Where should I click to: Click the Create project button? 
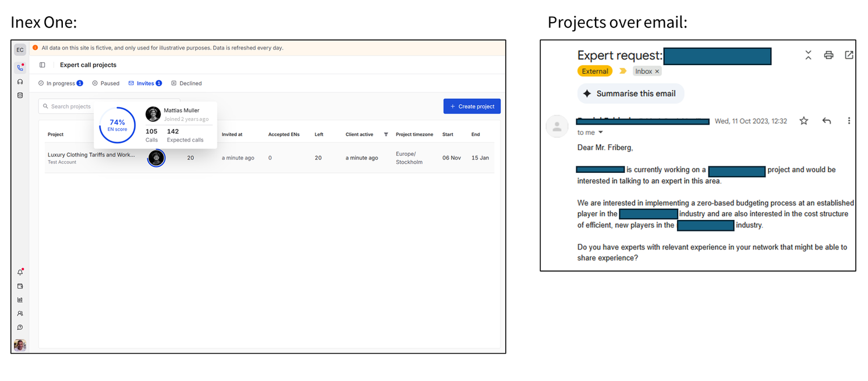pos(472,106)
